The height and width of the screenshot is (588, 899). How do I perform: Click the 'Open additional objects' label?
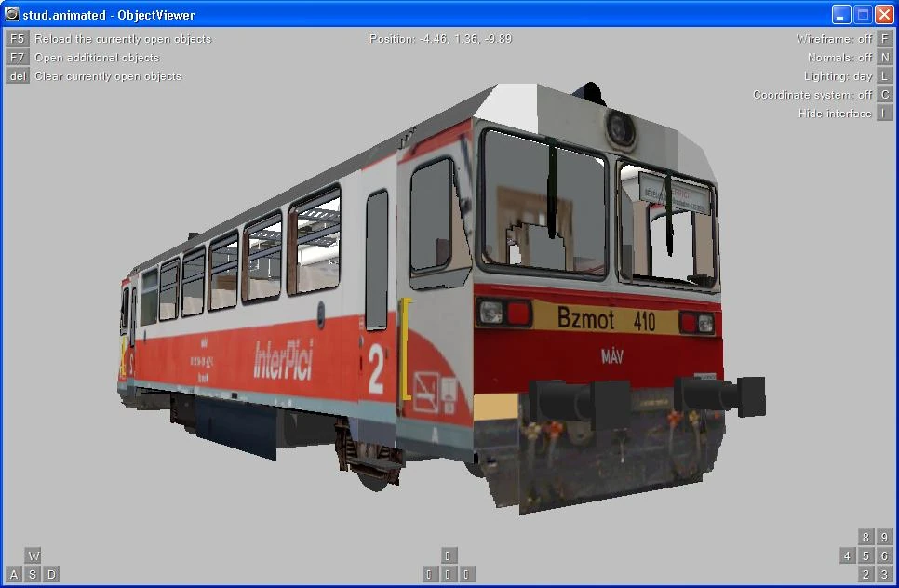[x=97, y=58]
